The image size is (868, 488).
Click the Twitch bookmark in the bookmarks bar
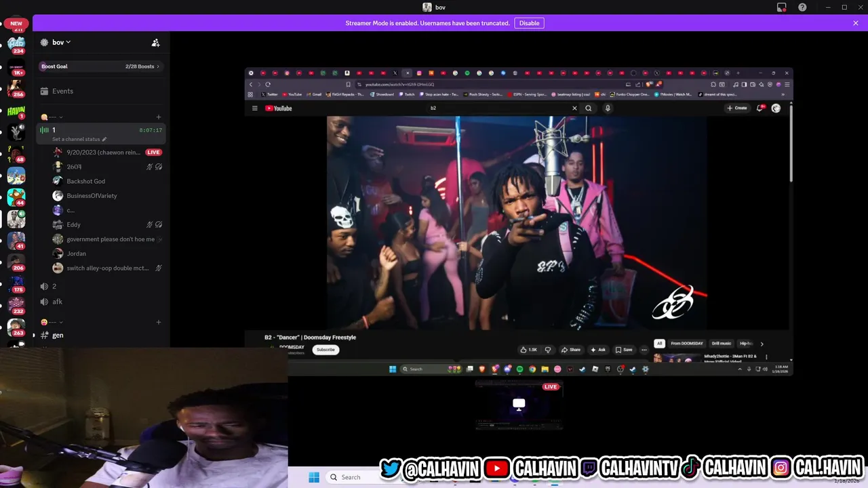point(407,95)
